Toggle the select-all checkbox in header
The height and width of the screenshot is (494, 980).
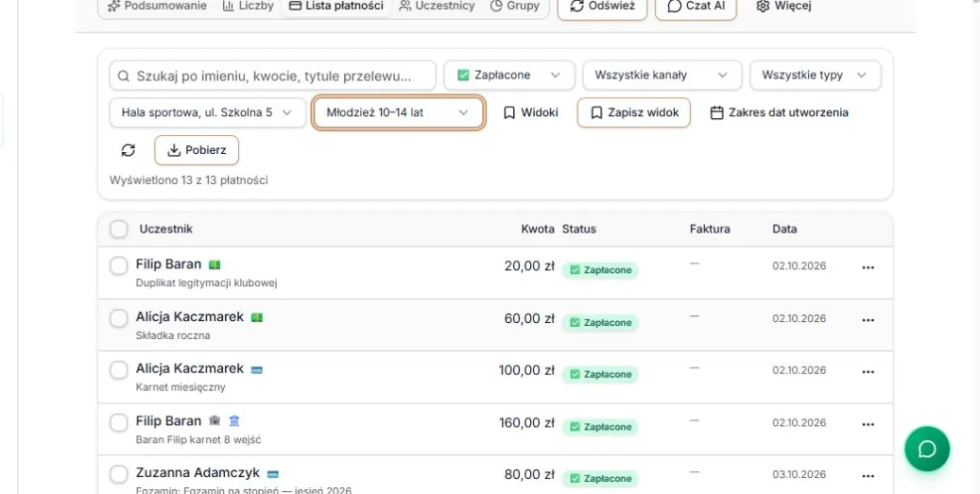119,230
